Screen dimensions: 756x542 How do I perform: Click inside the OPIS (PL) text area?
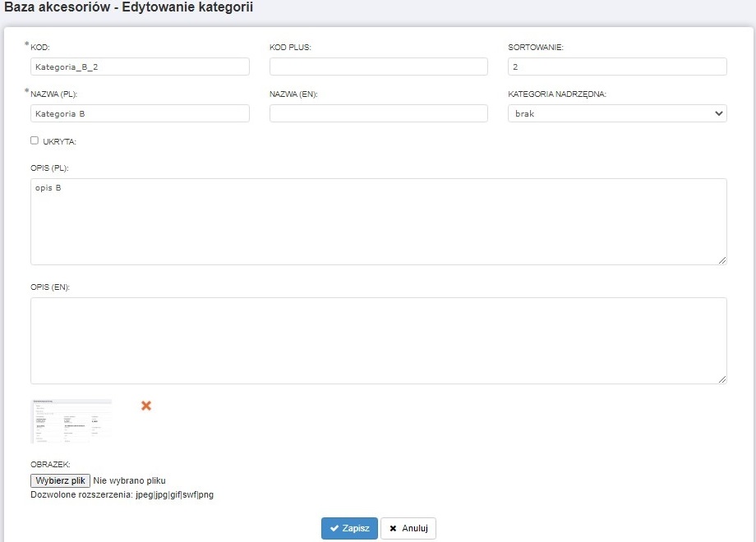click(378, 222)
